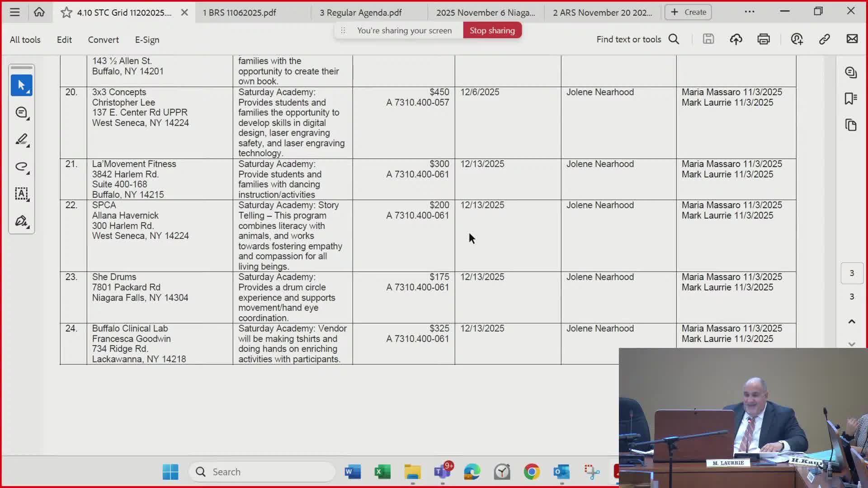Launch Excel from the taskbar
Screen dimensions: 868x488
pos(382,472)
